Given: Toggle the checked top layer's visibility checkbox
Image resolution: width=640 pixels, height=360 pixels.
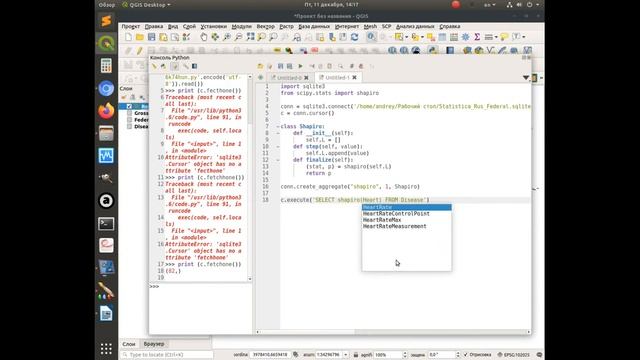Looking at the screenshot, I should 129,107.
